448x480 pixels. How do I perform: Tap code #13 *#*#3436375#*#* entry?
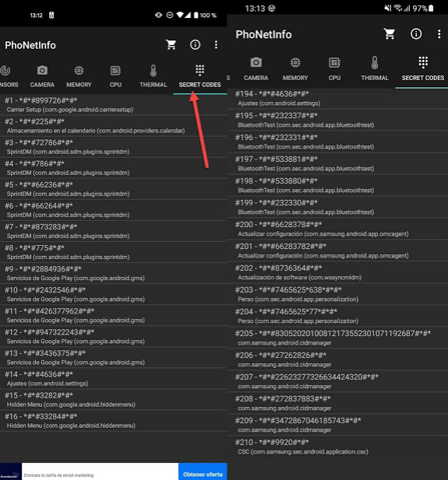coord(114,358)
